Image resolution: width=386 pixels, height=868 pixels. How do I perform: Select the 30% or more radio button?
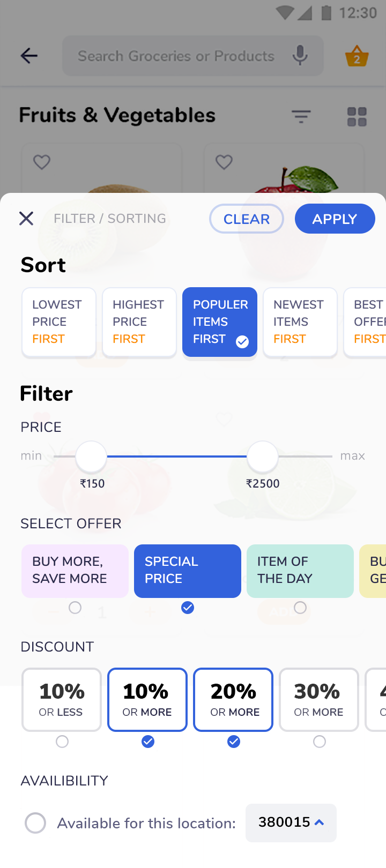coord(320,742)
